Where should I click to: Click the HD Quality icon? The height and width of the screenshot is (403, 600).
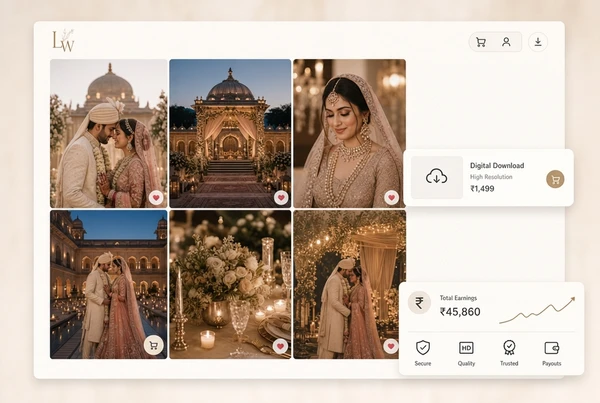[466, 348]
